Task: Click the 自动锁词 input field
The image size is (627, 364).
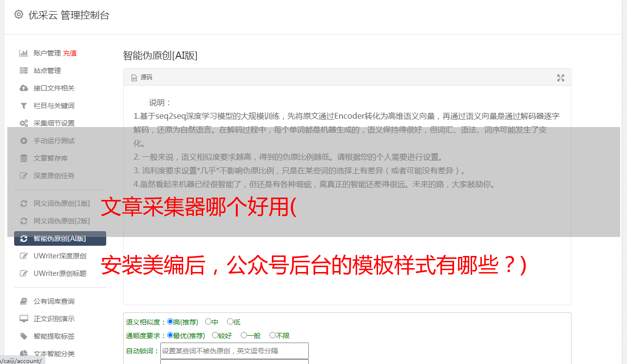Action: click(x=234, y=351)
